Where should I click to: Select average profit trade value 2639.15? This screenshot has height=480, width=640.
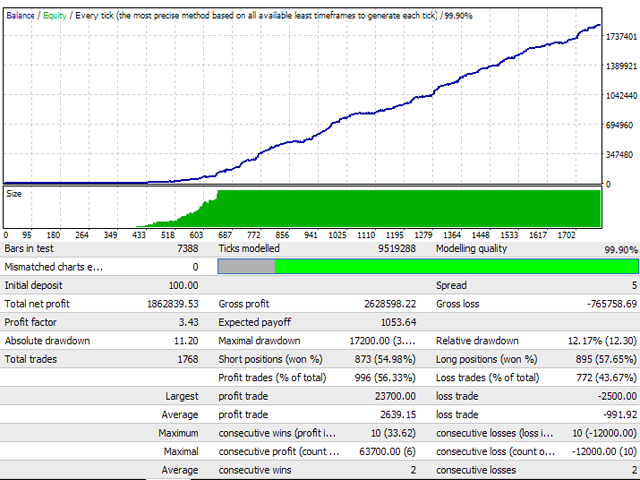pos(398,415)
